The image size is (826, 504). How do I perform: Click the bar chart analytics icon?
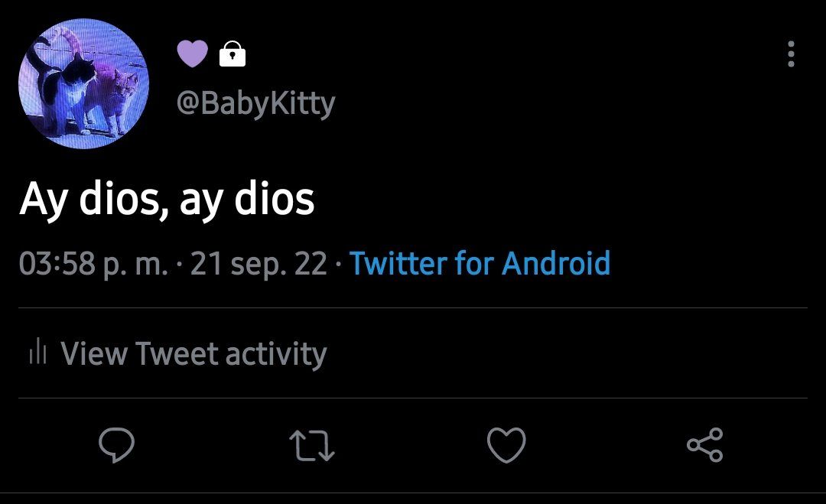pyautogui.click(x=38, y=351)
